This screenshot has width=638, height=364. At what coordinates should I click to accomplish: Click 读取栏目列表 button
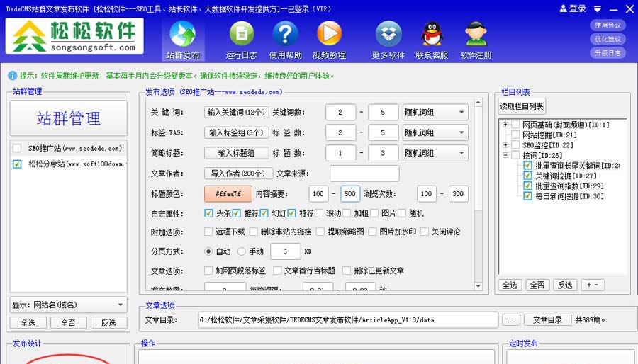(x=522, y=106)
